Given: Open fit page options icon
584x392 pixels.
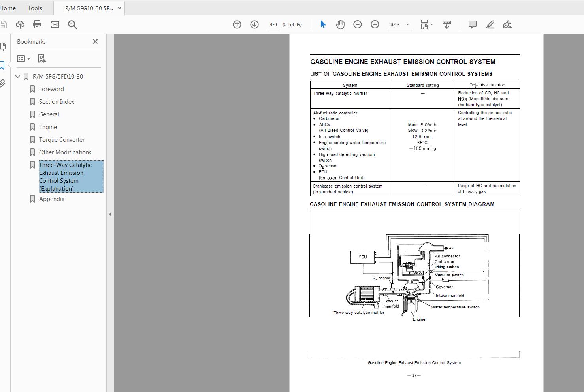Looking at the screenshot, I should tap(426, 24).
